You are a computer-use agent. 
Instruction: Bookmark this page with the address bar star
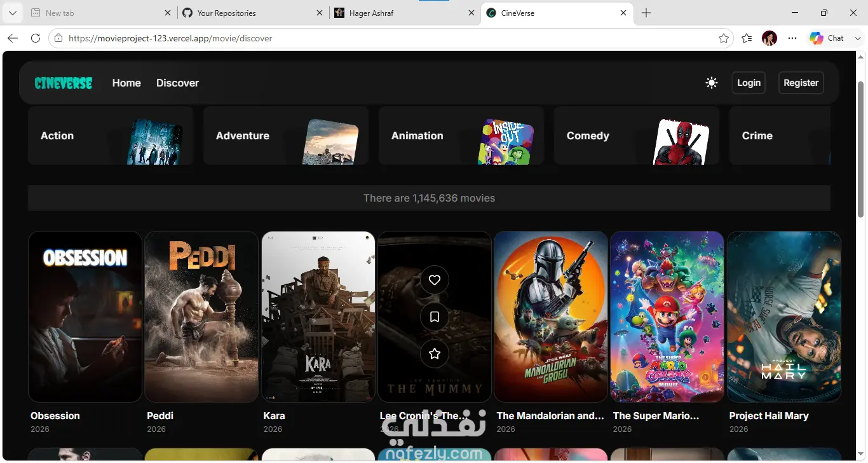click(724, 38)
